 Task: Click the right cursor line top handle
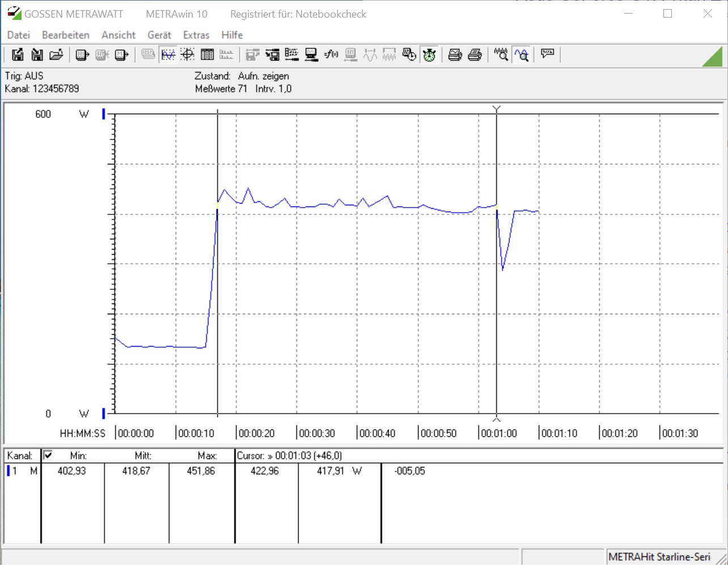497,108
